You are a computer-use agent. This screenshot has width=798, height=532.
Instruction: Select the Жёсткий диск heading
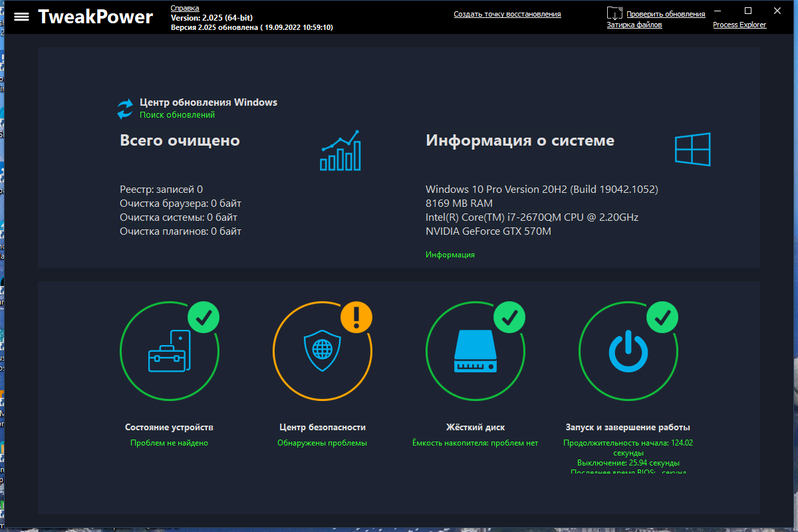tap(475, 428)
